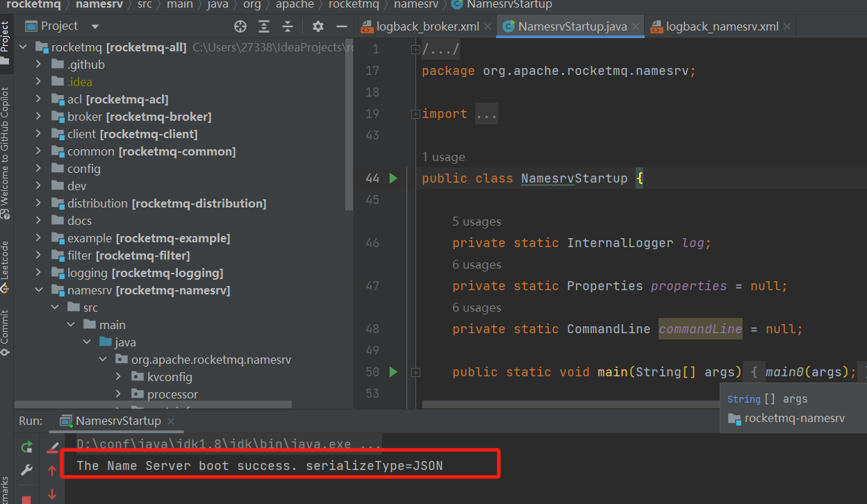Select the distribution module in tree
Screen dimensions: 867x504
(x=167, y=203)
